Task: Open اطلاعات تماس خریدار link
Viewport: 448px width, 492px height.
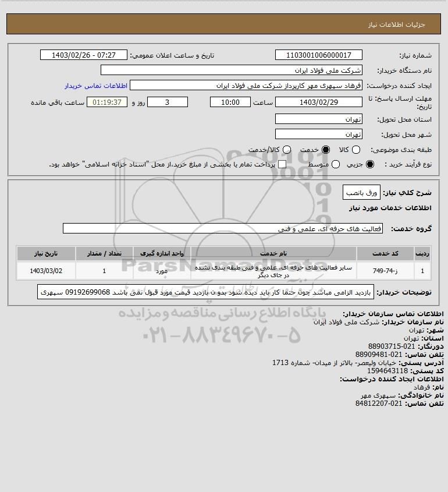Action: click(x=96, y=86)
